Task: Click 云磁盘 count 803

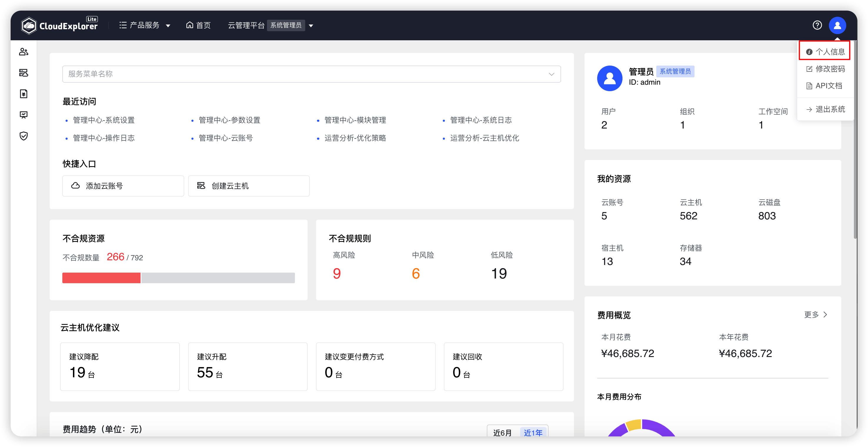Action: (x=767, y=216)
